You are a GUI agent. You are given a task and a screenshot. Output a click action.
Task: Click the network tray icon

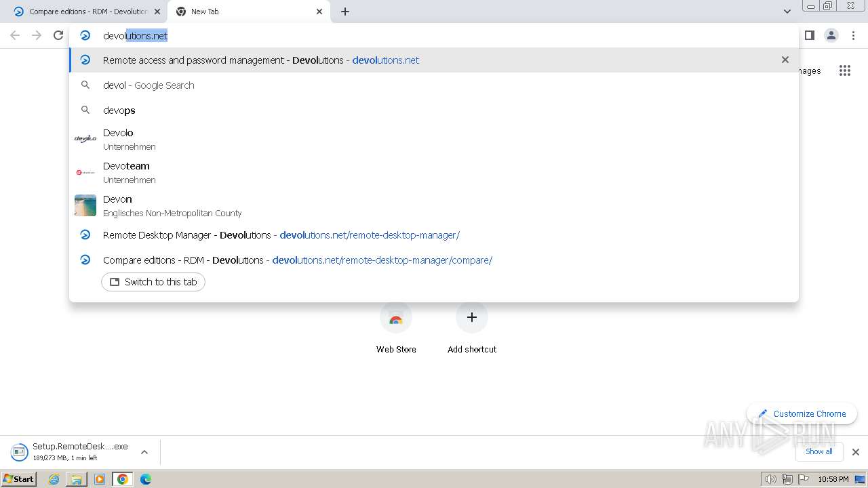point(787,479)
